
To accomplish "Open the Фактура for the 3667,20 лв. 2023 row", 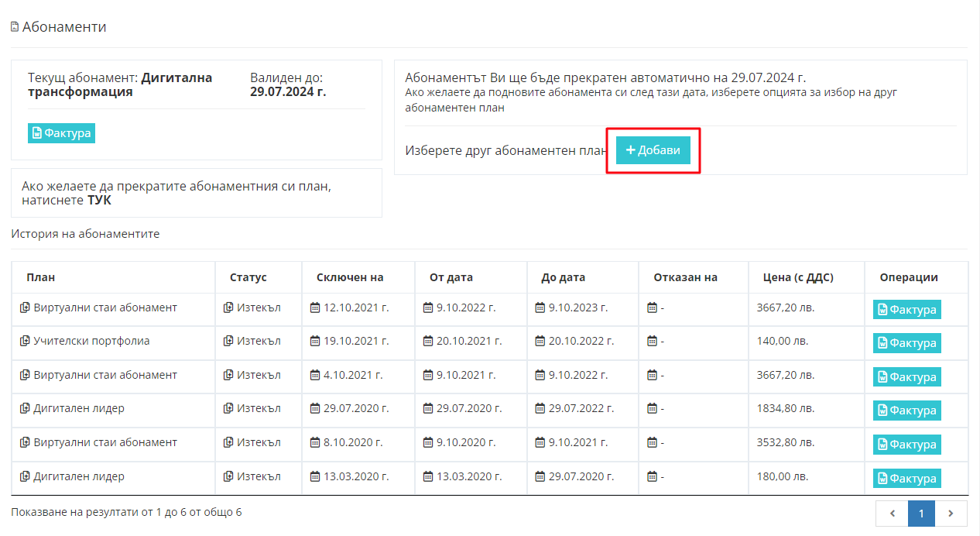I will pyautogui.click(x=906, y=310).
